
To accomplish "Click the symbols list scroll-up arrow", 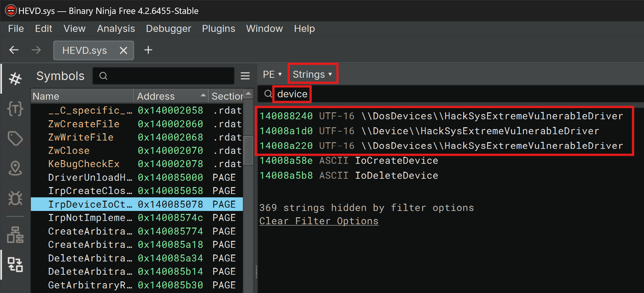I will pyautogui.click(x=248, y=94).
